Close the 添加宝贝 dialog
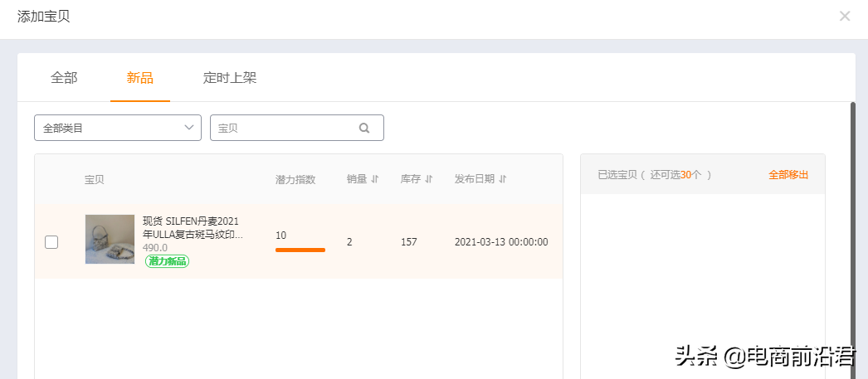 pyautogui.click(x=845, y=16)
